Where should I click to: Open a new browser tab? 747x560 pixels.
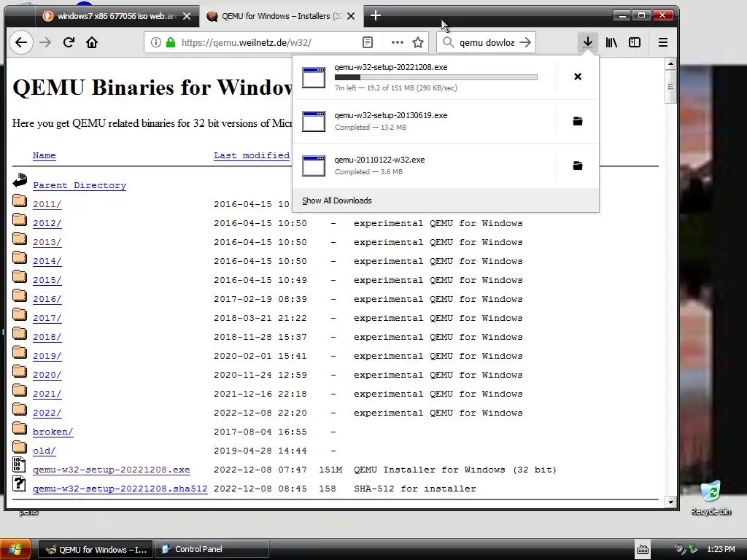click(x=376, y=16)
